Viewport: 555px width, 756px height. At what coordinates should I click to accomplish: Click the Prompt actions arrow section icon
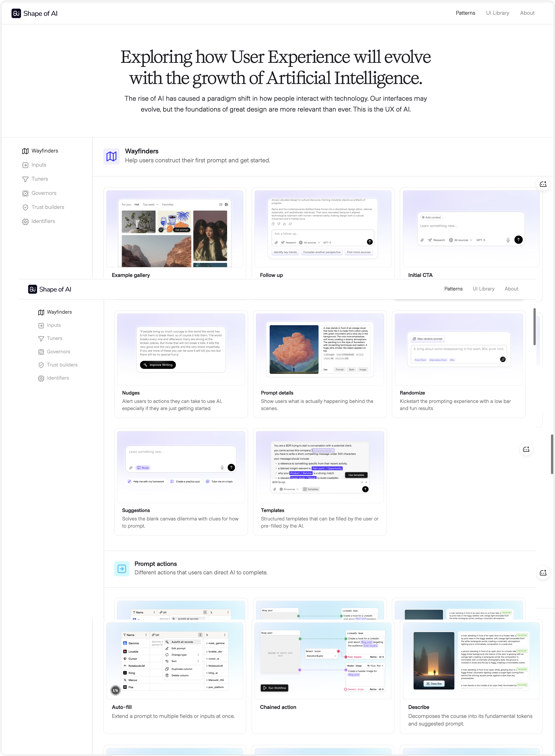122,569
